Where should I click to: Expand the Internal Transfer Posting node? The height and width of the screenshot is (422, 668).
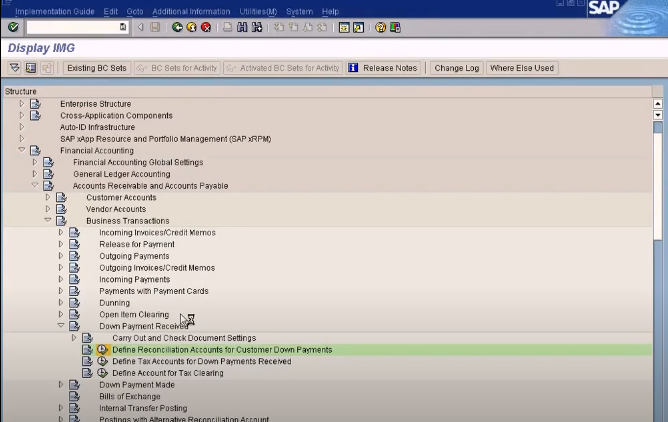pyautogui.click(x=61, y=408)
